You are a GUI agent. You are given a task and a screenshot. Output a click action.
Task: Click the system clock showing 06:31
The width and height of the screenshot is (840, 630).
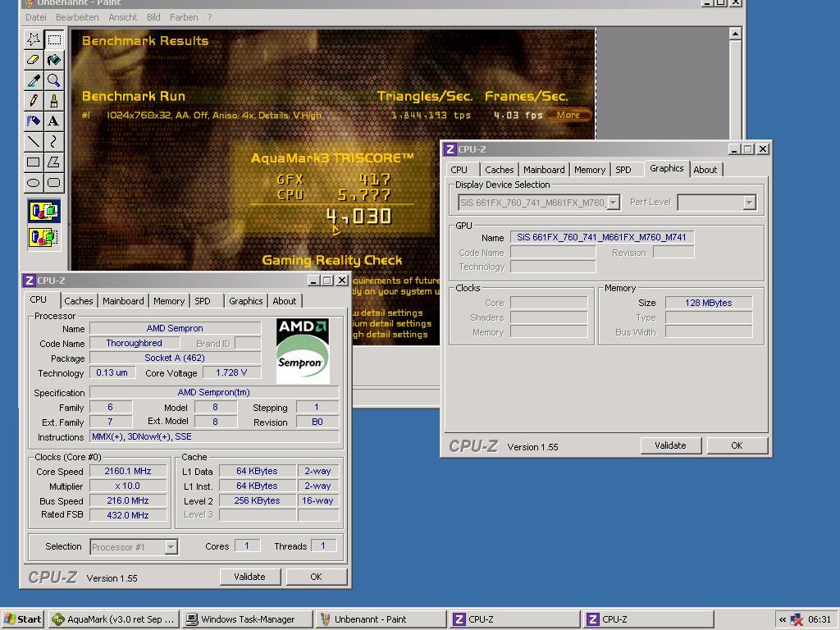coord(819,620)
